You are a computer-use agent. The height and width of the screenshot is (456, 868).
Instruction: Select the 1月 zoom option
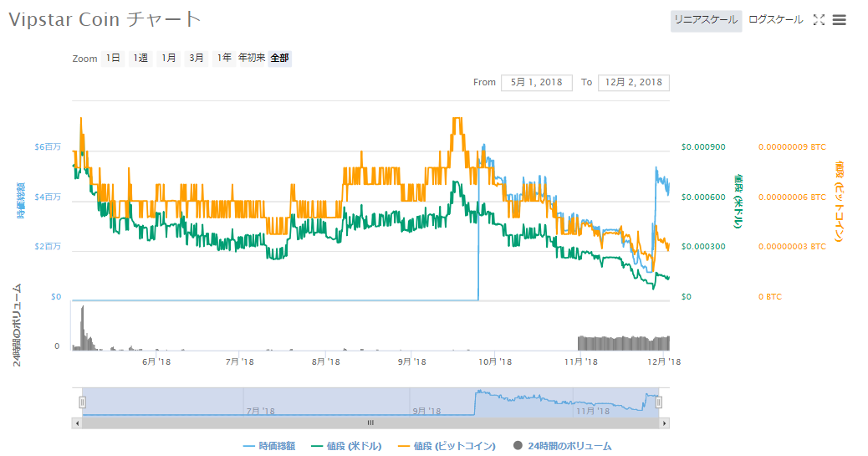pyautogui.click(x=169, y=59)
